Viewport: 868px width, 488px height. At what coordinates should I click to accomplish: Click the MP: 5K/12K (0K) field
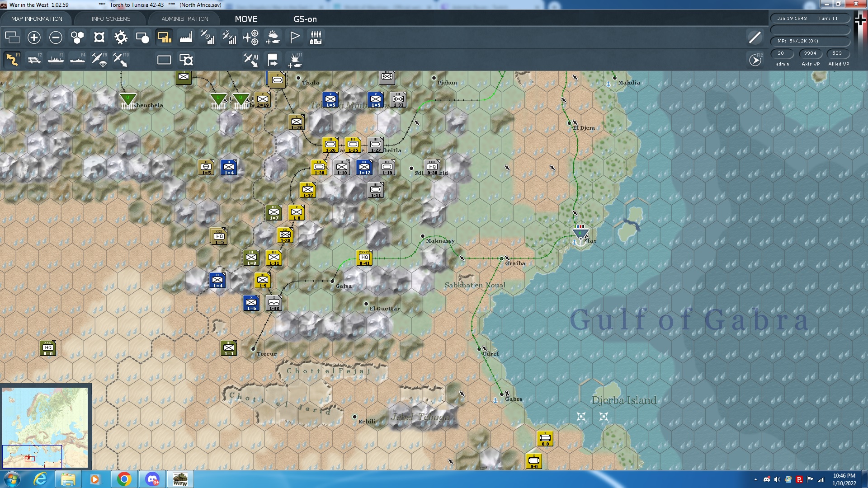[810, 41]
